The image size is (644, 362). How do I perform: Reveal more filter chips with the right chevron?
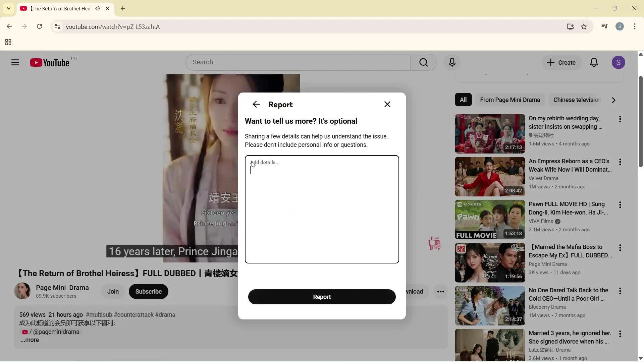[613, 100]
